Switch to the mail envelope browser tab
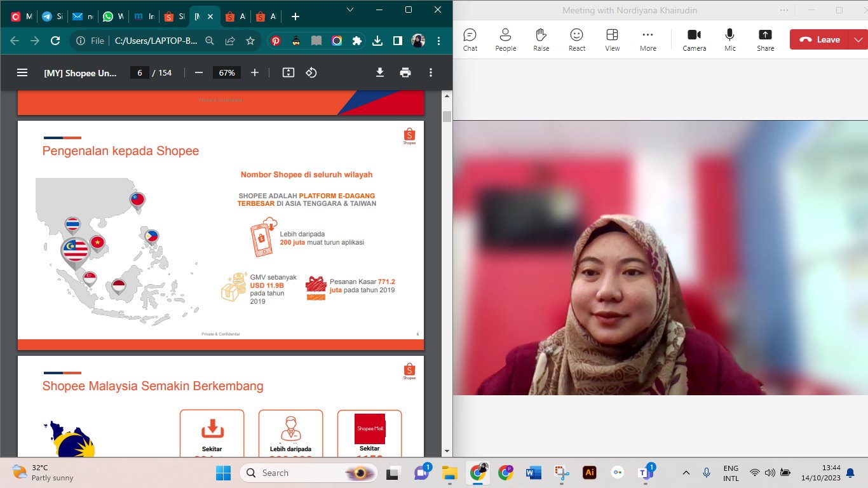This screenshot has height=488, width=868. (x=83, y=17)
